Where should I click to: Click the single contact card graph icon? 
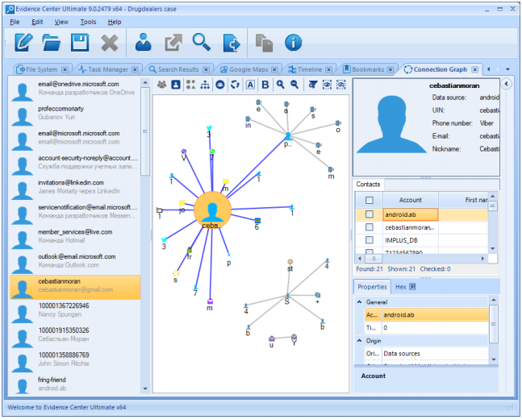(x=176, y=85)
